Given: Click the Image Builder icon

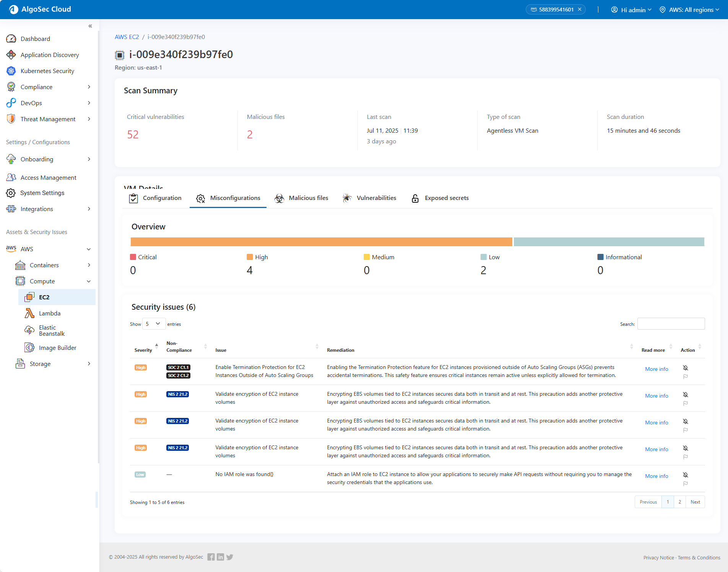Looking at the screenshot, I should (29, 348).
